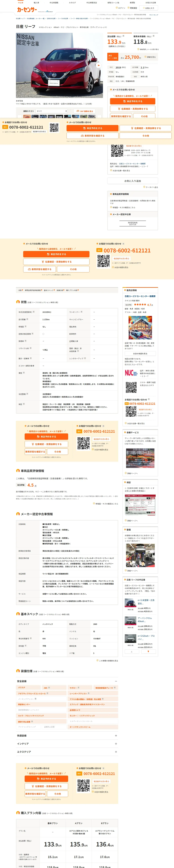Screen dimensions: 174x868
Task: Open help icon next to 年式(初度登録年)
Action: tap(33, 312)
